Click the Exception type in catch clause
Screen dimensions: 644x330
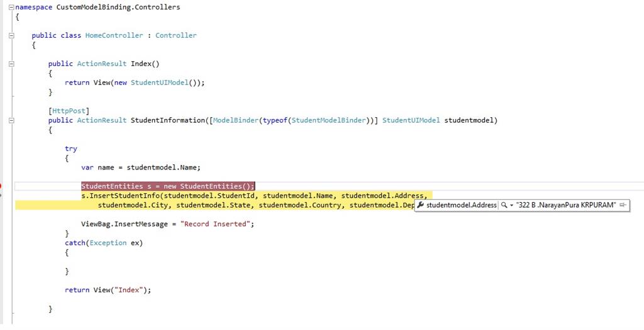[x=108, y=242]
